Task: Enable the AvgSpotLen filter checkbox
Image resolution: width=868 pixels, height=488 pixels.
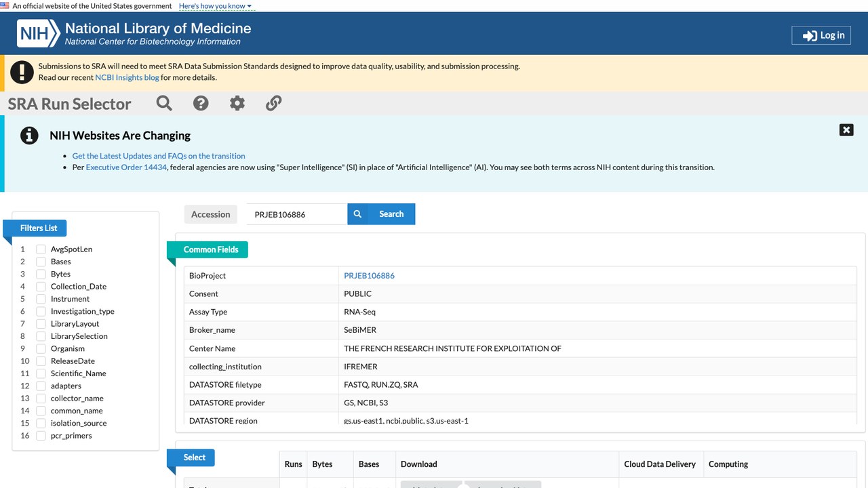Action: pyautogui.click(x=41, y=249)
